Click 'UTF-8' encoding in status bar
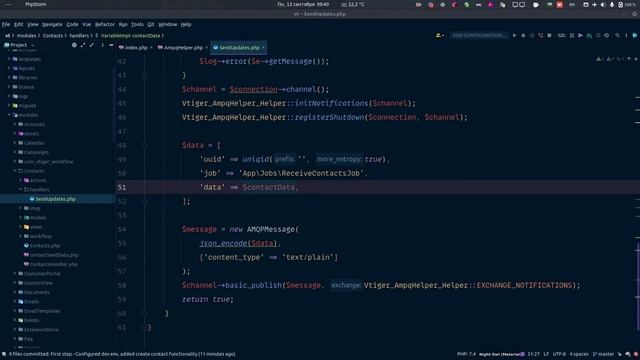This screenshot has height=360, width=640. coord(559,354)
